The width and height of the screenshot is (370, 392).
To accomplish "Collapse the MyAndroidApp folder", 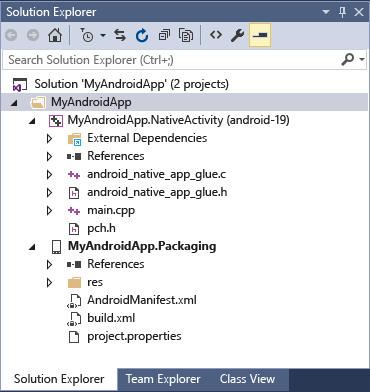I will click(x=14, y=103).
